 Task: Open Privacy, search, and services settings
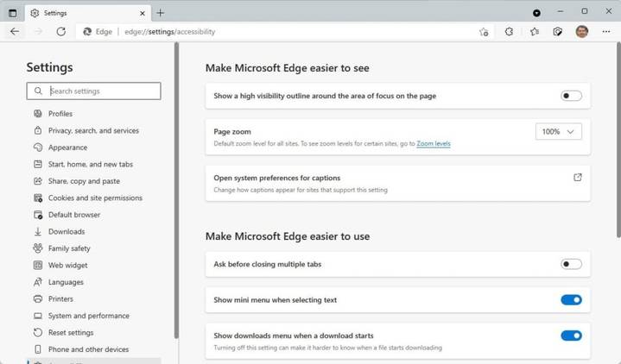point(93,130)
